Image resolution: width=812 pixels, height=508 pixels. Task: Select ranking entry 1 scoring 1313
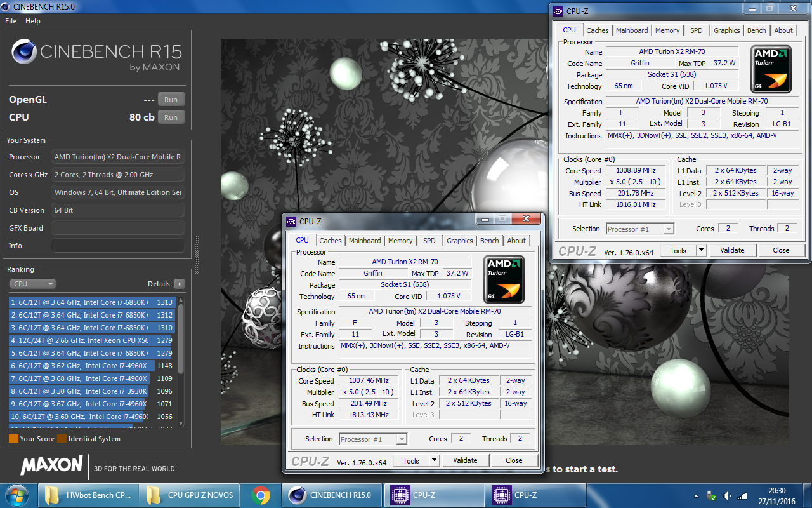coord(92,302)
